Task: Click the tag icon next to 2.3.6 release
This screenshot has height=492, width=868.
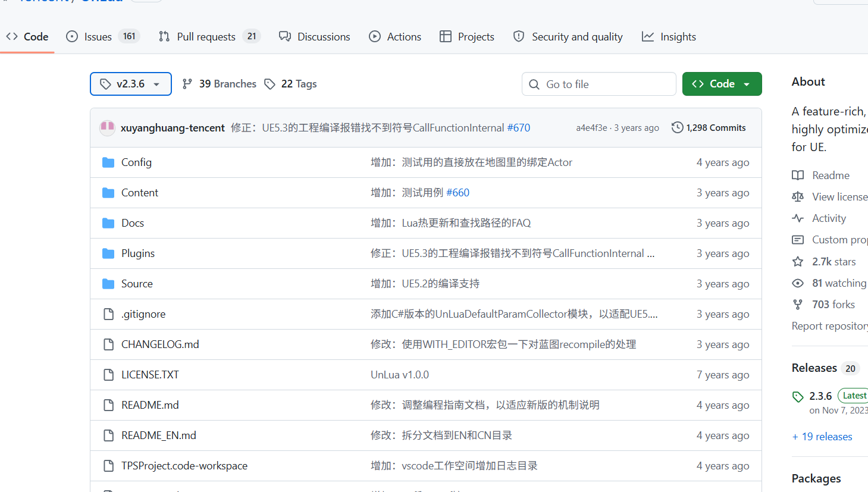Action: click(x=798, y=397)
